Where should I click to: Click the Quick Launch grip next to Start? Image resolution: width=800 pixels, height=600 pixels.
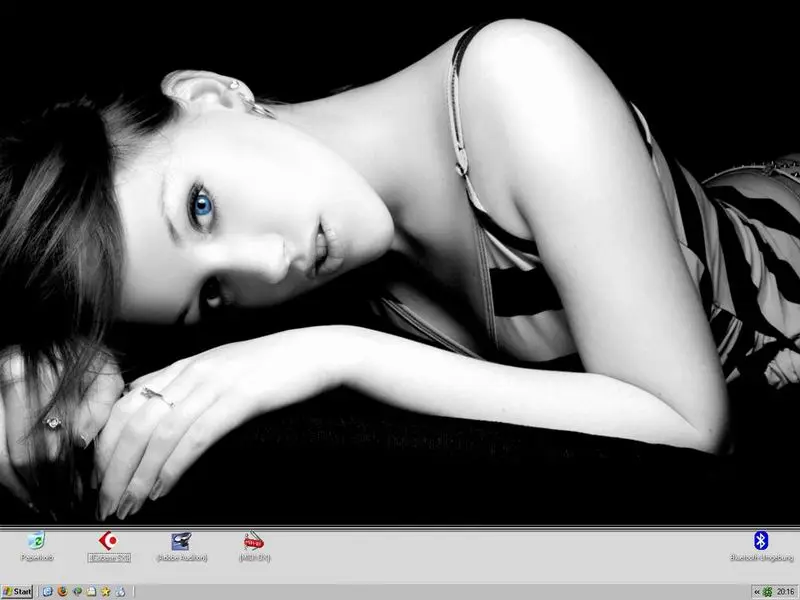point(38,592)
